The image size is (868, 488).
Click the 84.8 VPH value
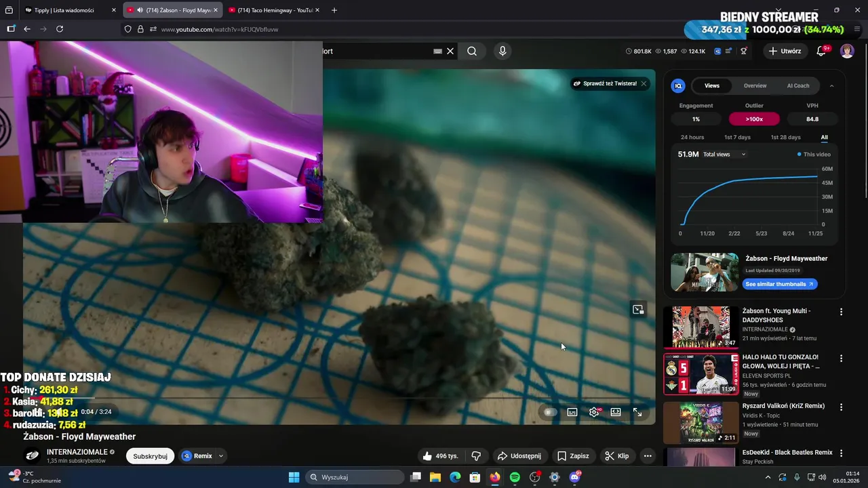point(812,119)
